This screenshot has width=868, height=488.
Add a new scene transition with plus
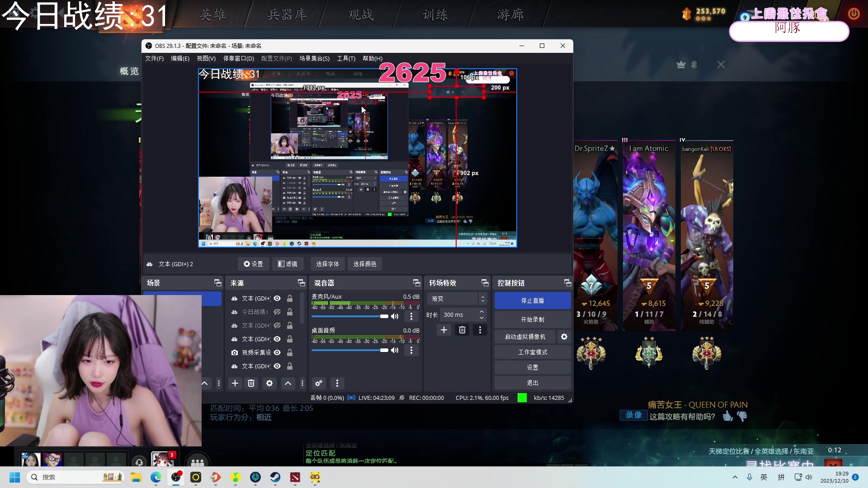(x=444, y=330)
